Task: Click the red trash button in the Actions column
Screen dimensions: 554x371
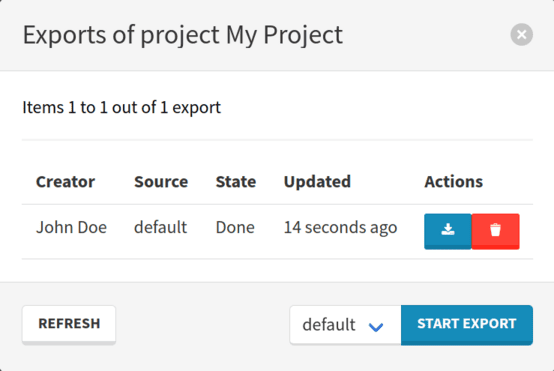Action: pos(495,231)
